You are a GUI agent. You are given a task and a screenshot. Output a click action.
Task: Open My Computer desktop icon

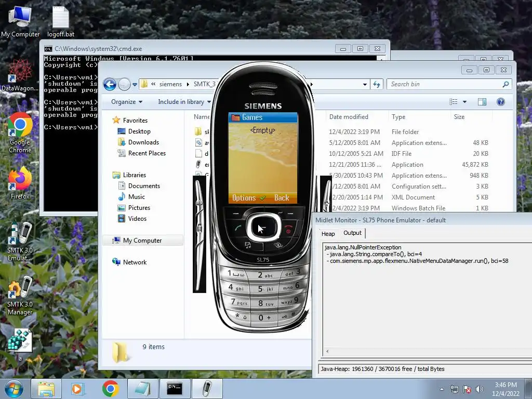tap(20, 21)
